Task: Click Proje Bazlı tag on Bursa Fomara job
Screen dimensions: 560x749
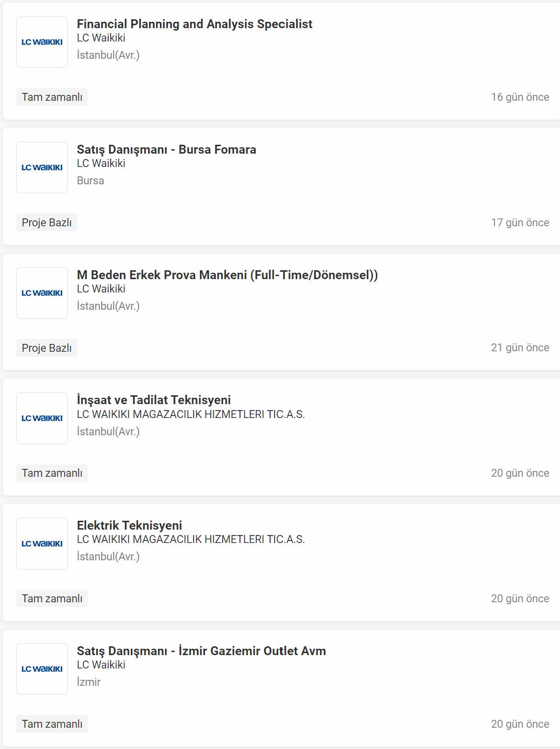Action: tap(46, 223)
